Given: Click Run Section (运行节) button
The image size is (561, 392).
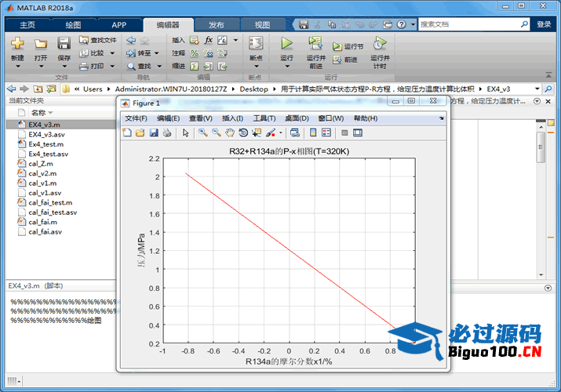Looking at the screenshot, I should (348, 46).
